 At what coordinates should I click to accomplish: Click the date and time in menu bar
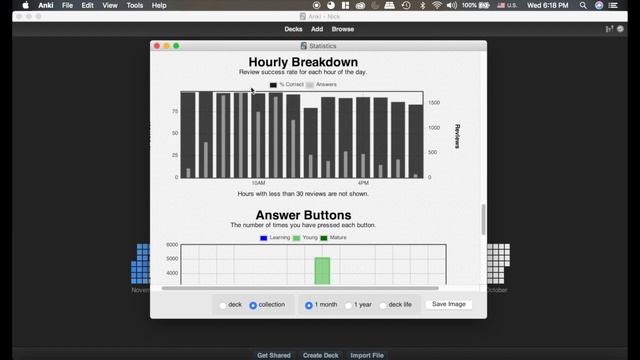pos(548,5)
